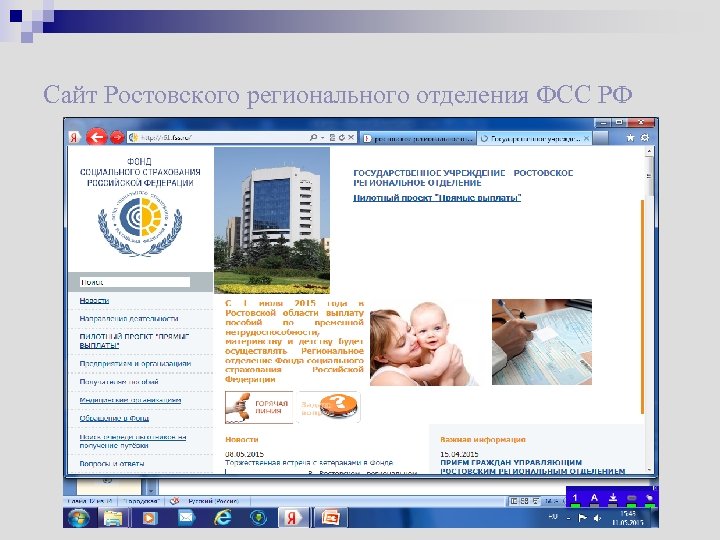The image size is (720, 540).
Task: Open the address bar search dropdown arrow
Action: (x=323, y=137)
